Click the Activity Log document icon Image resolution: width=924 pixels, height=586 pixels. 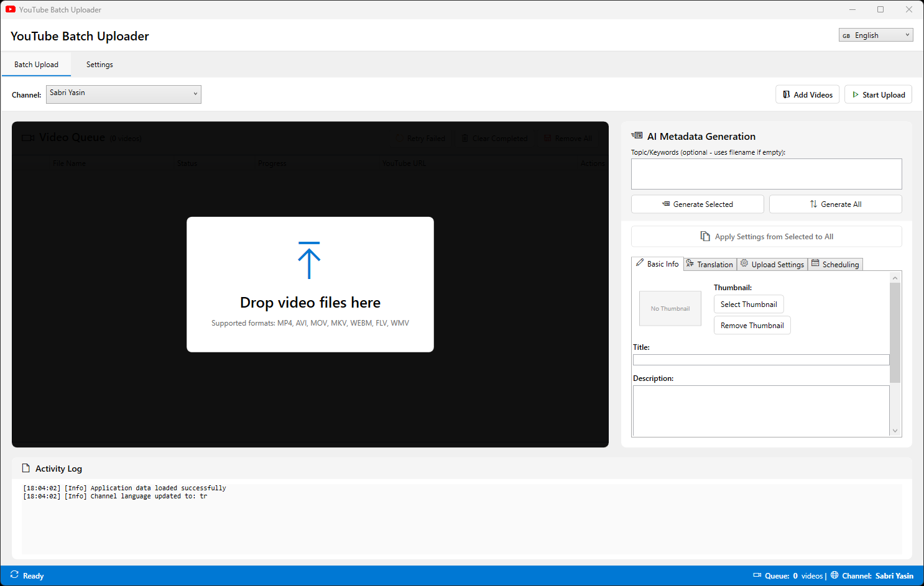pyautogui.click(x=26, y=468)
